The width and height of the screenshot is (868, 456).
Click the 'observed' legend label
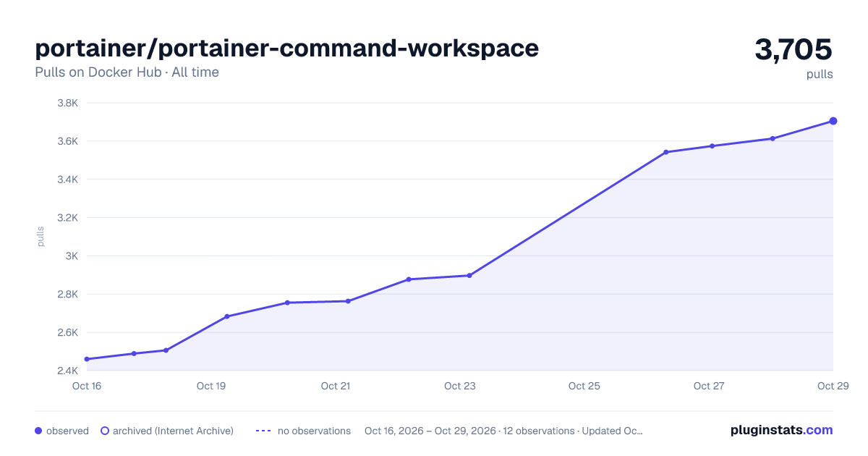(67, 431)
